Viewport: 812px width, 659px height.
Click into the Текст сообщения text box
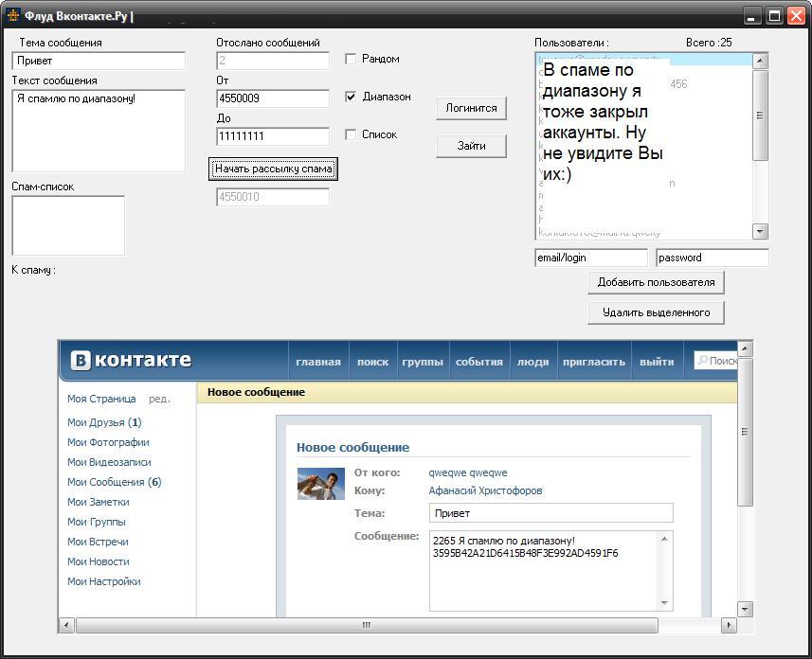(x=99, y=131)
